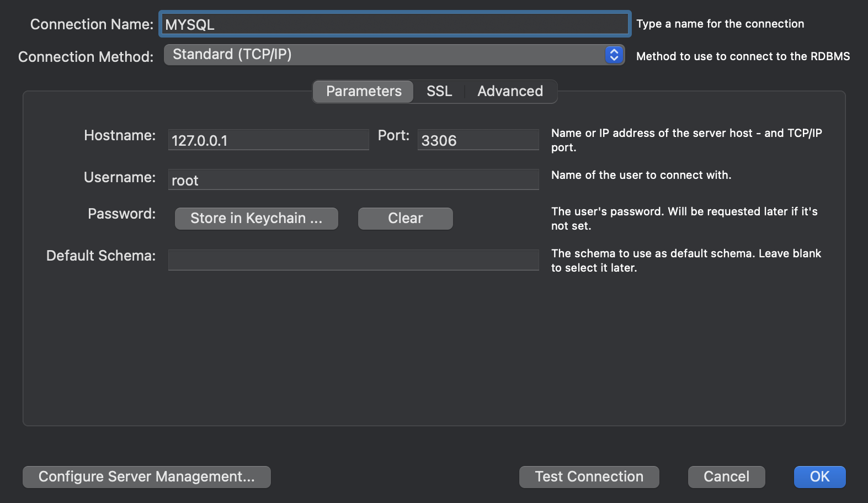Click the Clear password button

point(406,218)
